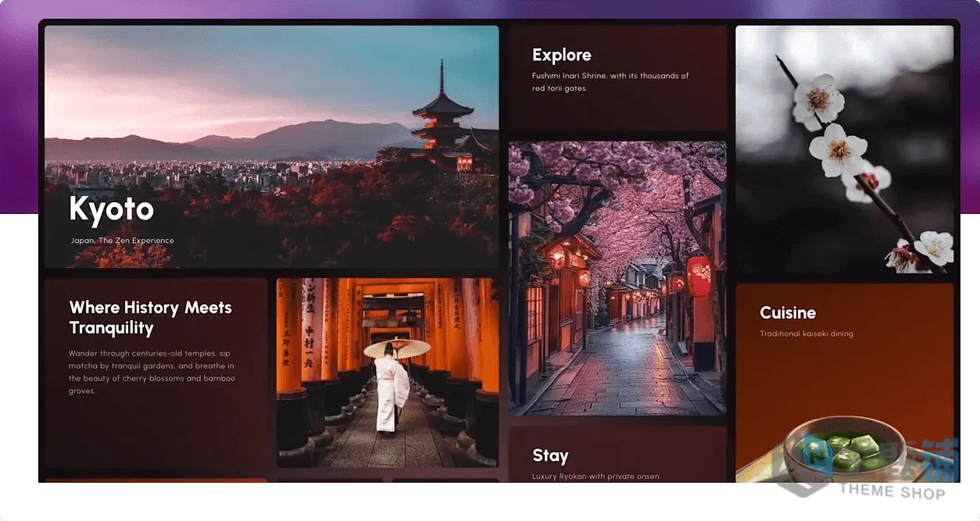
Task: Click the "Traditional kaiseki dining" text
Action: point(807,334)
